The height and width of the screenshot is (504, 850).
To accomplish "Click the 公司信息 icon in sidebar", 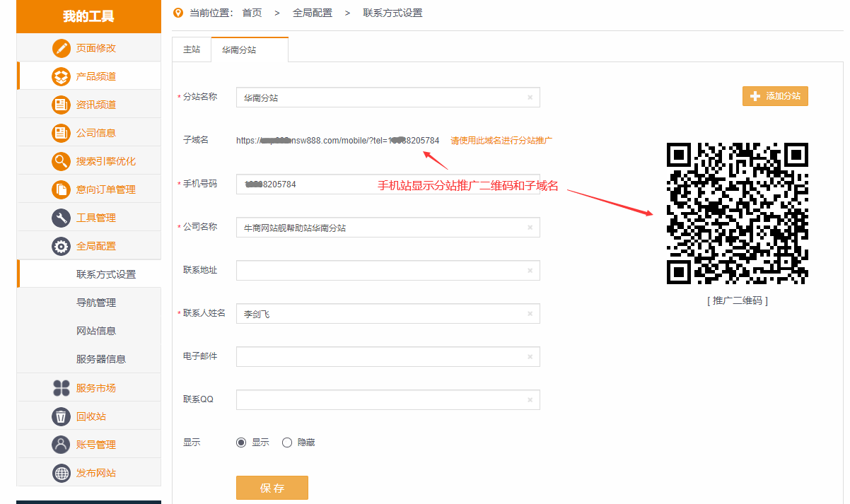I will pyautogui.click(x=62, y=133).
